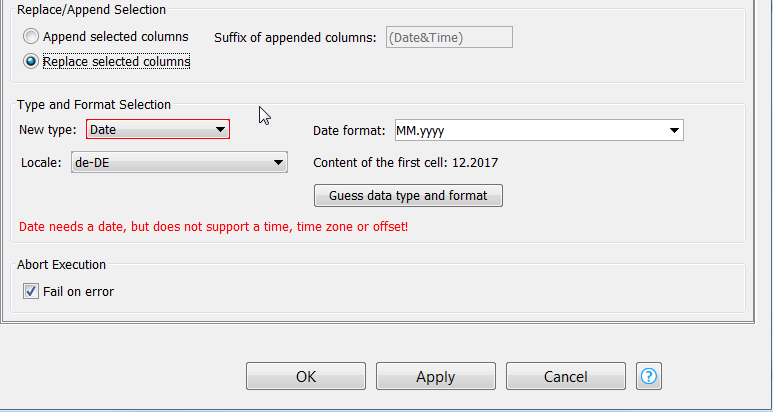Click the Type and Format Selection heading
The height and width of the screenshot is (412, 773).
[x=94, y=104]
